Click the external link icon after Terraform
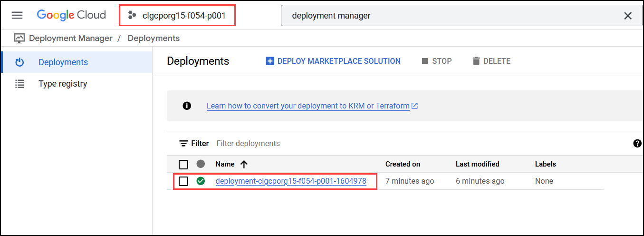The width and height of the screenshot is (644, 236). click(414, 106)
